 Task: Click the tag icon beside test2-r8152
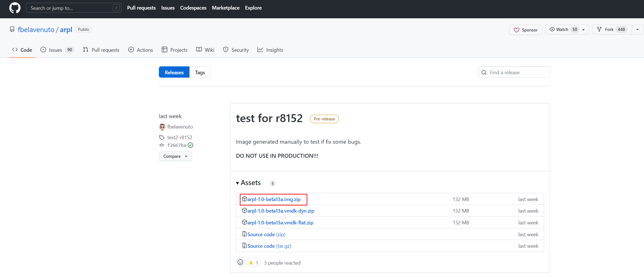162,138
